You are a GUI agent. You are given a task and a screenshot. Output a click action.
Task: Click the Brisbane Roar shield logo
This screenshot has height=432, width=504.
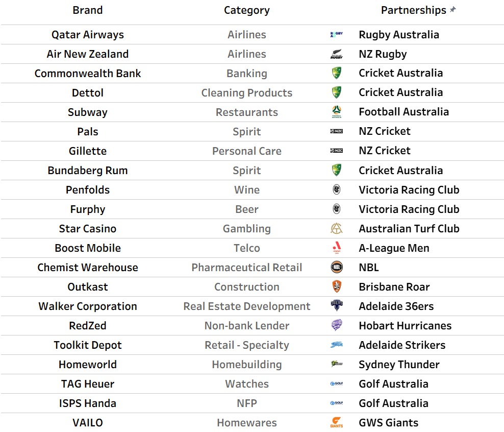point(337,286)
